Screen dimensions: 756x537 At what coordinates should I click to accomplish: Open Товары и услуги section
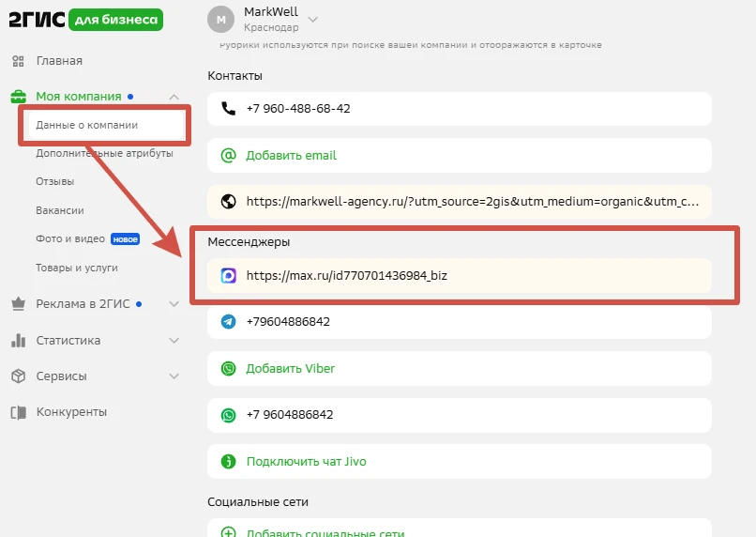pos(77,268)
